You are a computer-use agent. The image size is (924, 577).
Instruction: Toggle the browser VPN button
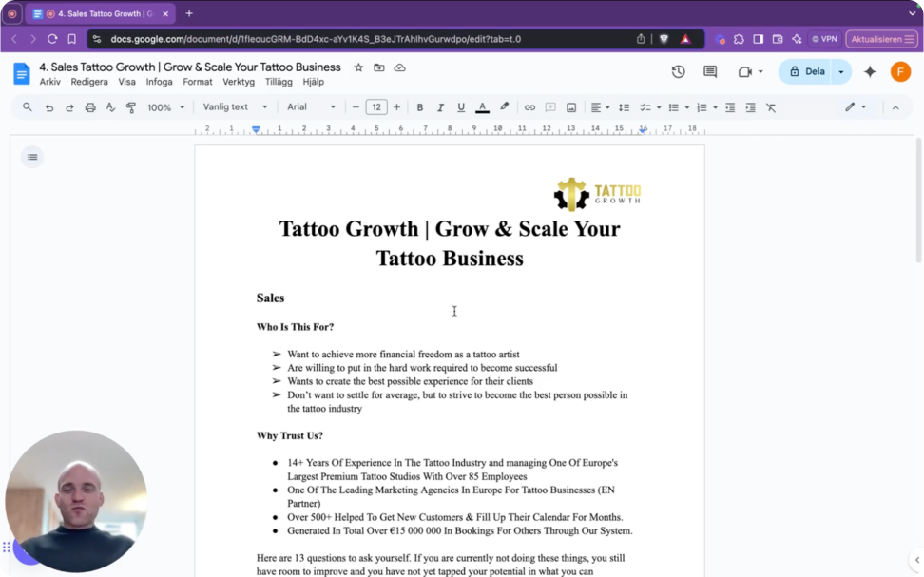click(x=824, y=39)
